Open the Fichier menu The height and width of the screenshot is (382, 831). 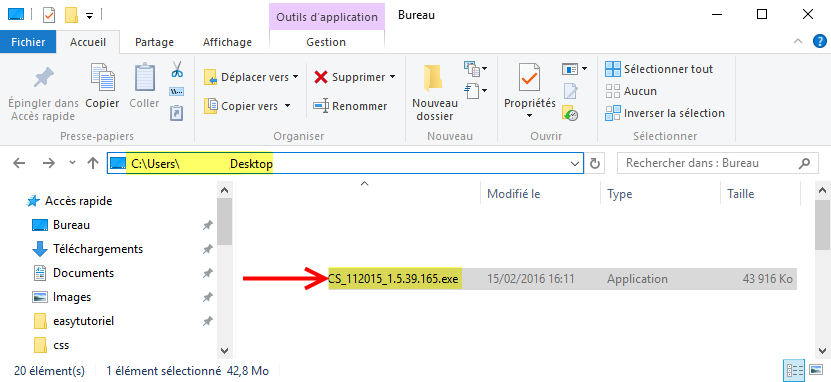click(28, 42)
